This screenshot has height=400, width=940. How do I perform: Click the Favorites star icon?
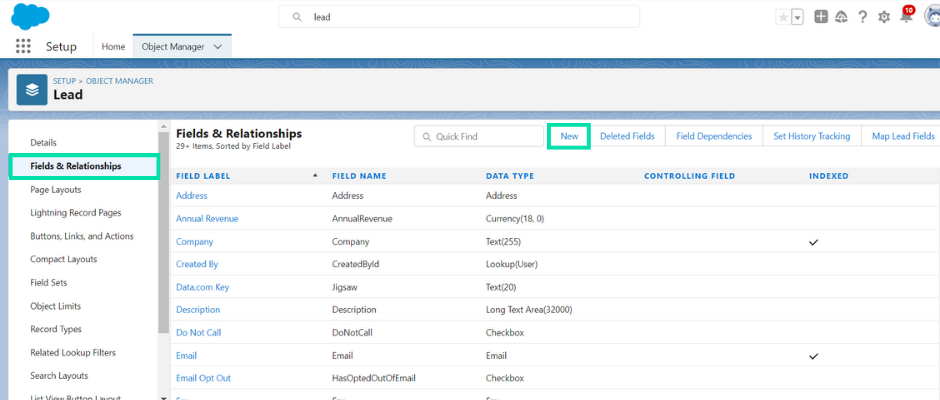783,17
